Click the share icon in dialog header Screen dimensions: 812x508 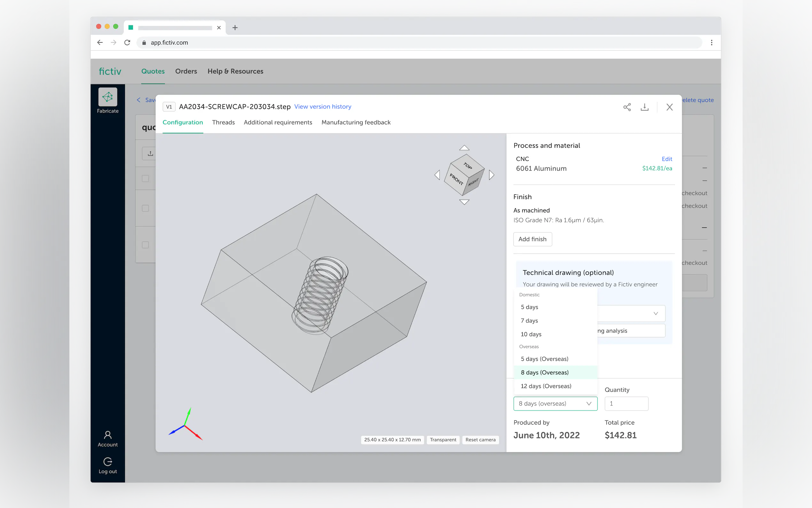tap(627, 107)
